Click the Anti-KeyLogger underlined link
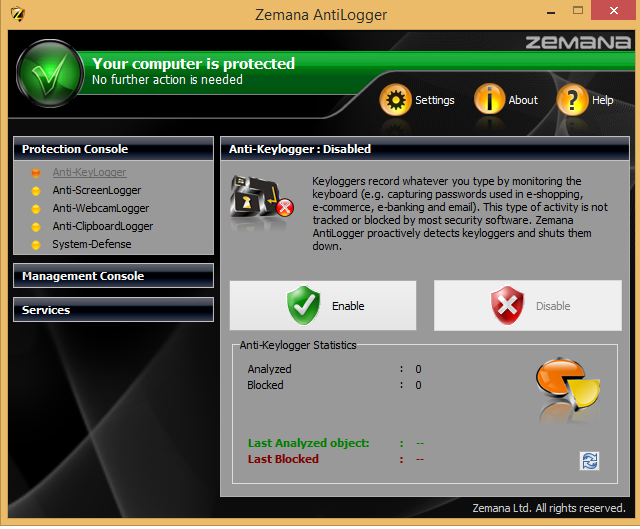 tap(89, 172)
